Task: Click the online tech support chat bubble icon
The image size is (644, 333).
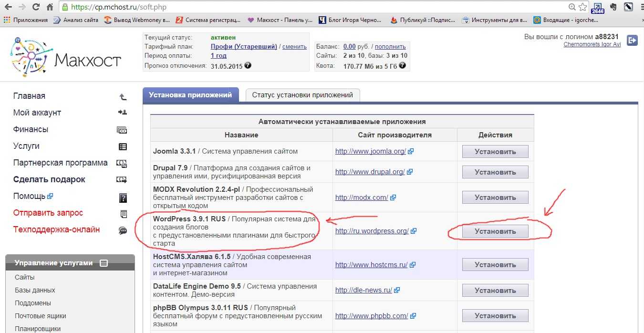Action: [123, 230]
